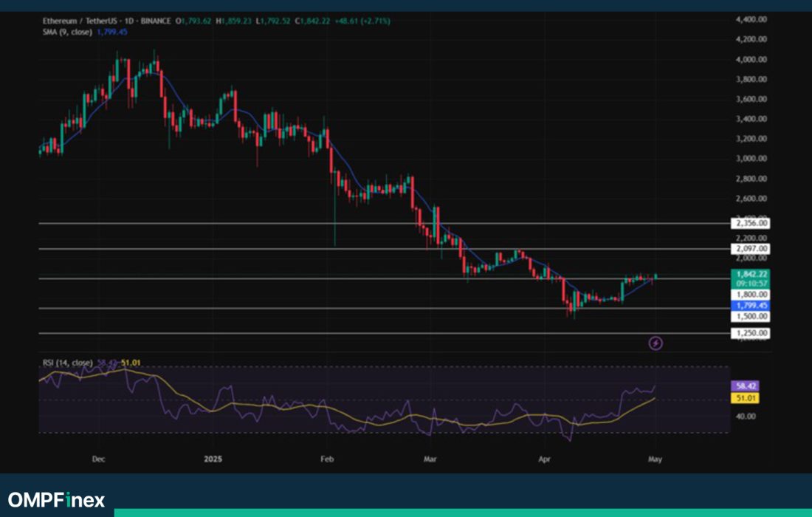The image size is (812, 517).
Task: Click the OMPFinex logo
Action: (x=56, y=500)
